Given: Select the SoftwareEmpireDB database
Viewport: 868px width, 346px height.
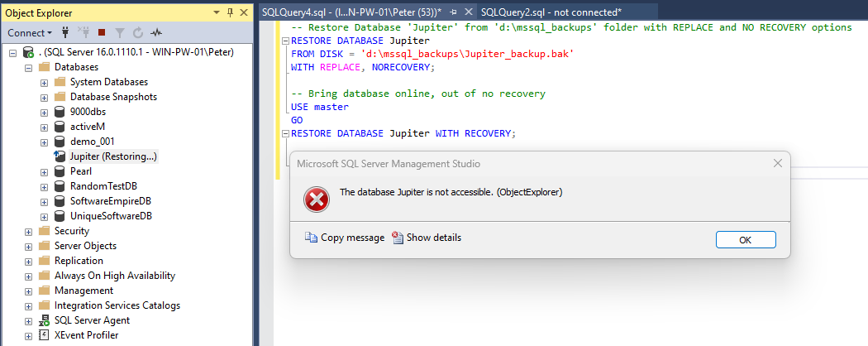Looking at the screenshot, I should point(110,201).
